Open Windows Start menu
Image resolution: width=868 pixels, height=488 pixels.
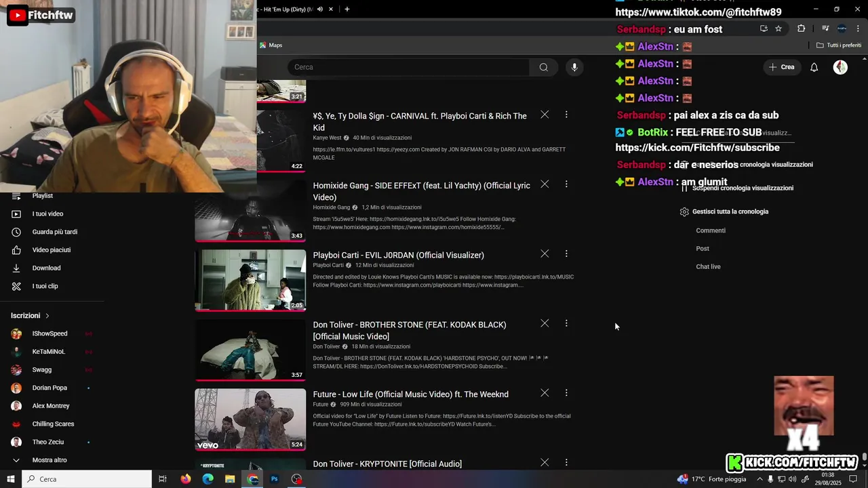[x=11, y=479]
